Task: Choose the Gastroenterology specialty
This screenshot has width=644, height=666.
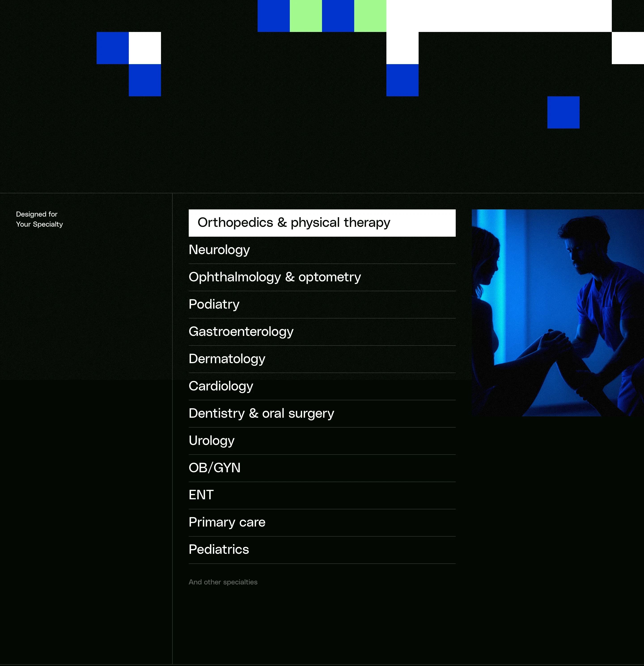Action: pyautogui.click(x=241, y=332)
